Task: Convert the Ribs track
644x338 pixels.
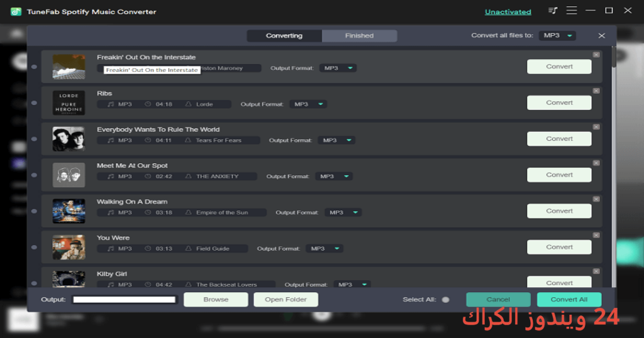Action: click(x=559, y=102)
